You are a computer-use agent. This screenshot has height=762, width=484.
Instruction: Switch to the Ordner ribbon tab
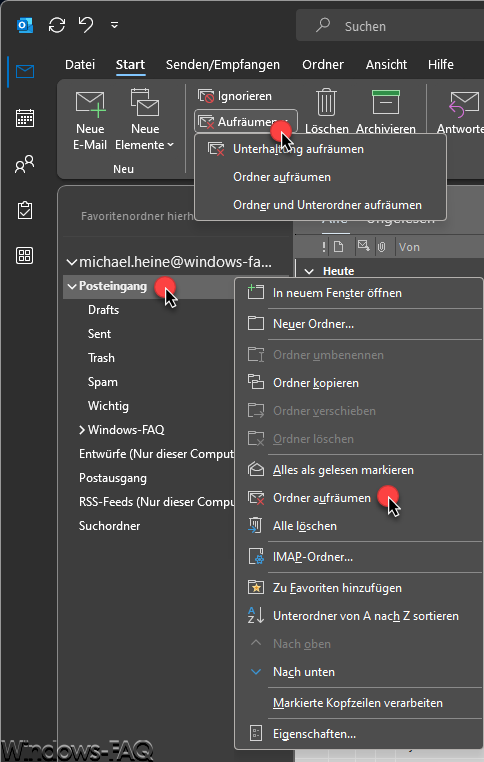(x=323, y=65)
